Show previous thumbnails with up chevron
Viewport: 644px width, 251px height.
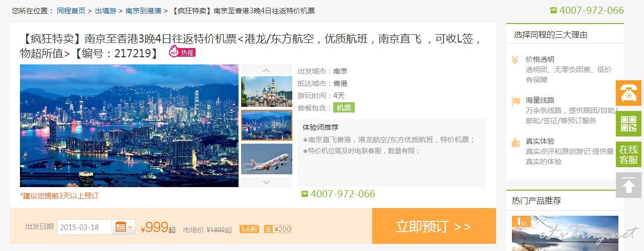[x=266, y=70]
